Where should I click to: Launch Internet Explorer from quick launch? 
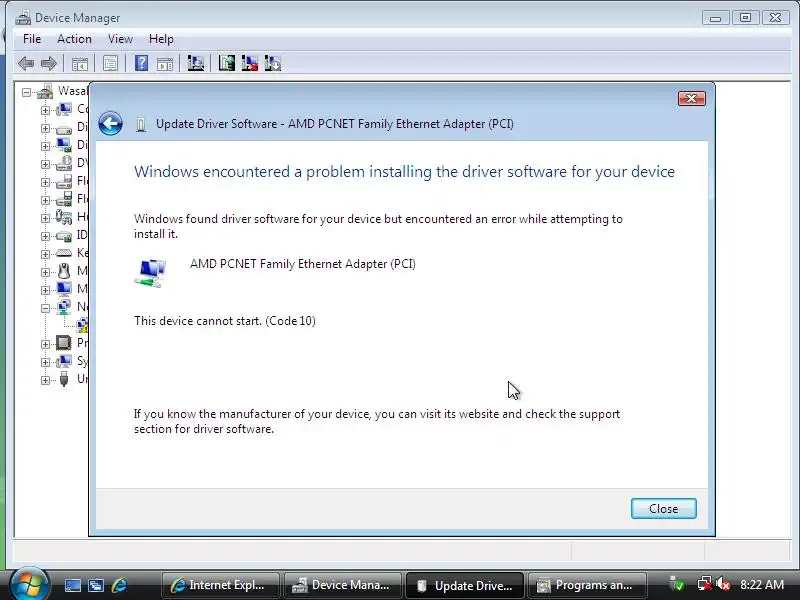pyautogui.click(x=119, y=585)
